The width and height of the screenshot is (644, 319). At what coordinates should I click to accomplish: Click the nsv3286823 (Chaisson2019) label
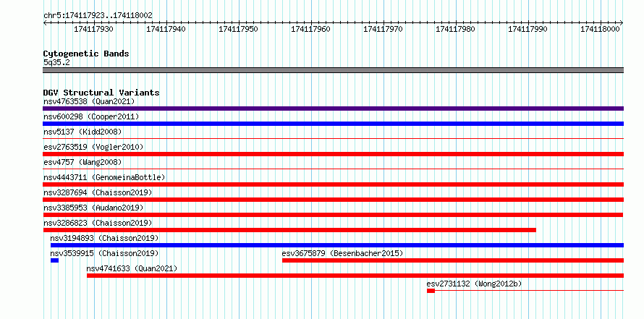pyautogui.click(x=98, y=223)
